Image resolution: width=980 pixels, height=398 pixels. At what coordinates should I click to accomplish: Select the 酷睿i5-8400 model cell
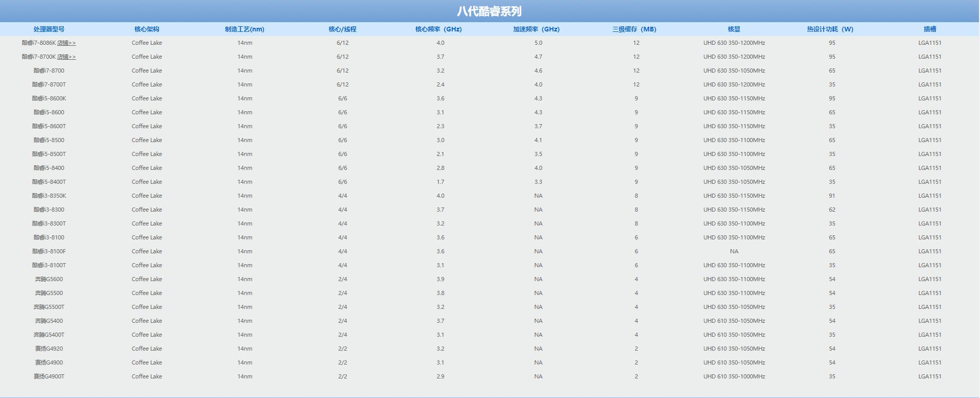(x=49, y=168)
